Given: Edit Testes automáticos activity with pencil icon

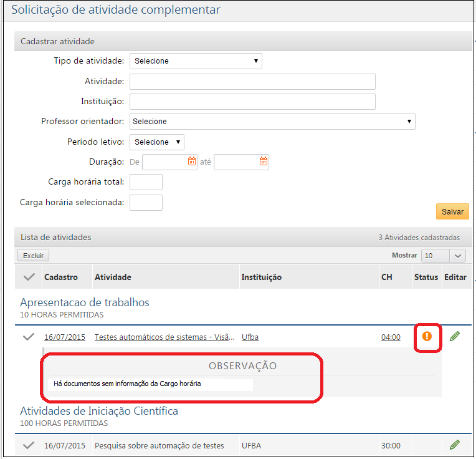Looking at the screenshot, I should click(455, 336).
